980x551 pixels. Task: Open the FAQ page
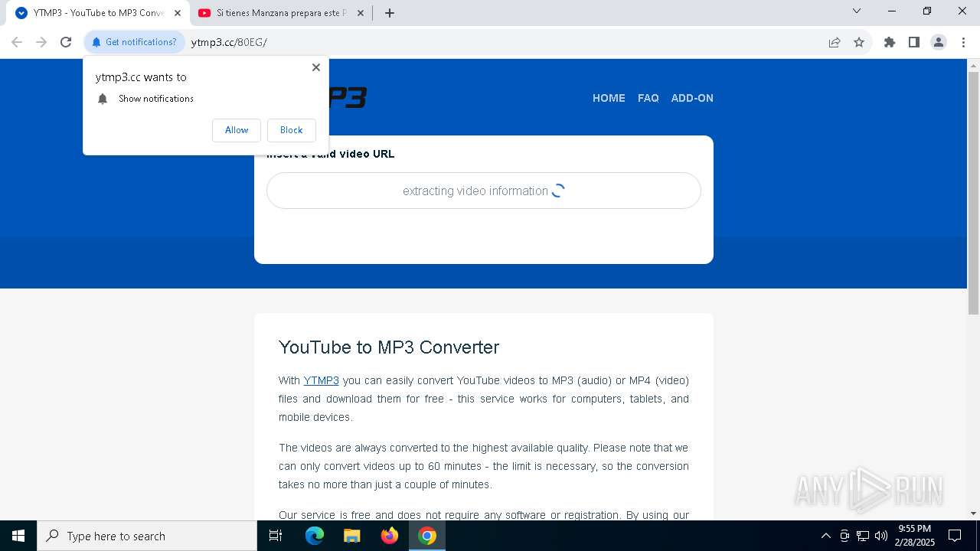click(648, 98)
